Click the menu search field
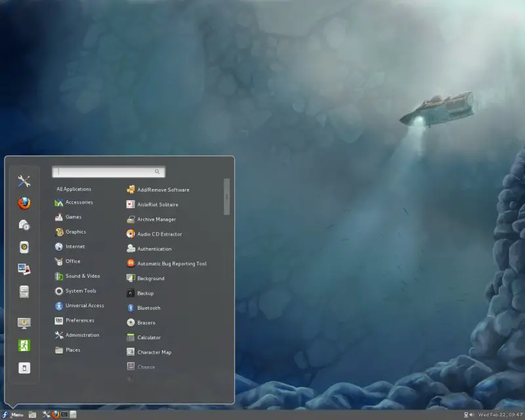 pos(108,171)
